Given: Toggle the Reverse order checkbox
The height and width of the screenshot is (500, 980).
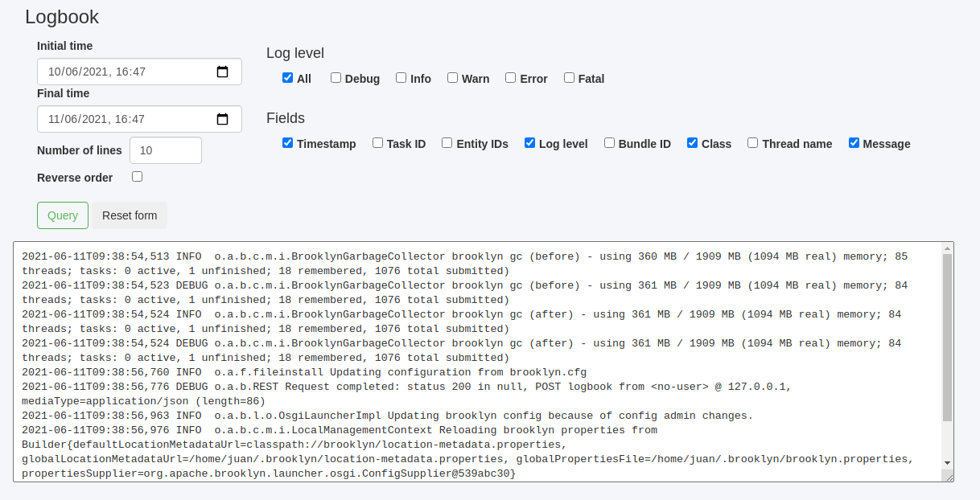Looking at the screenshot, I should 137,176.
